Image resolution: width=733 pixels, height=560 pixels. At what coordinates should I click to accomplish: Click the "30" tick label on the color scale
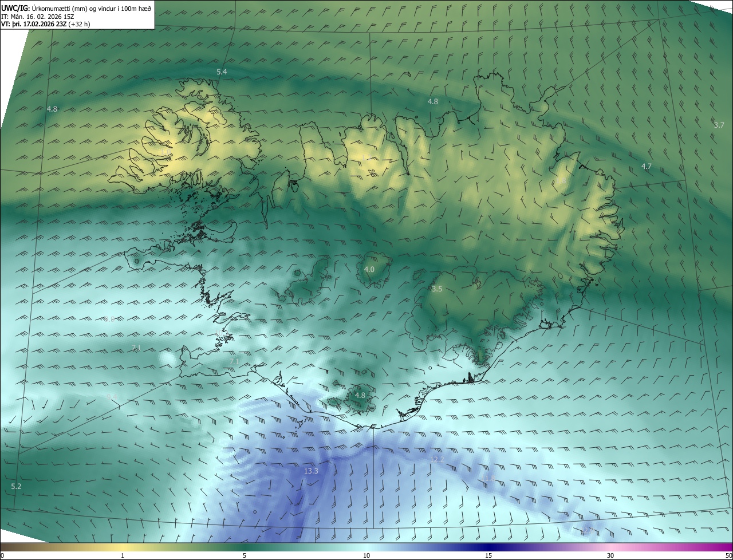click(x=610, y=555)
